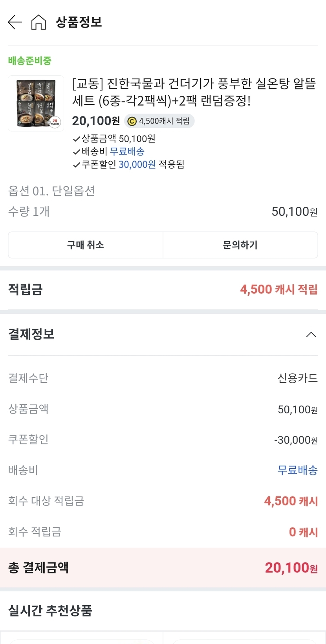Tap the 4,500 캐시 적립 amount

[x=278, y=289]
